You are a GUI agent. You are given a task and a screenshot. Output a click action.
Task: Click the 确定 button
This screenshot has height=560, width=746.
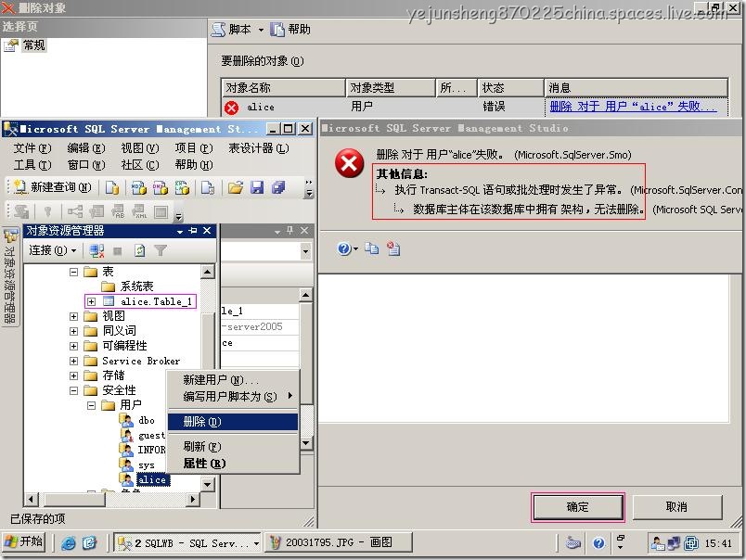578,507
